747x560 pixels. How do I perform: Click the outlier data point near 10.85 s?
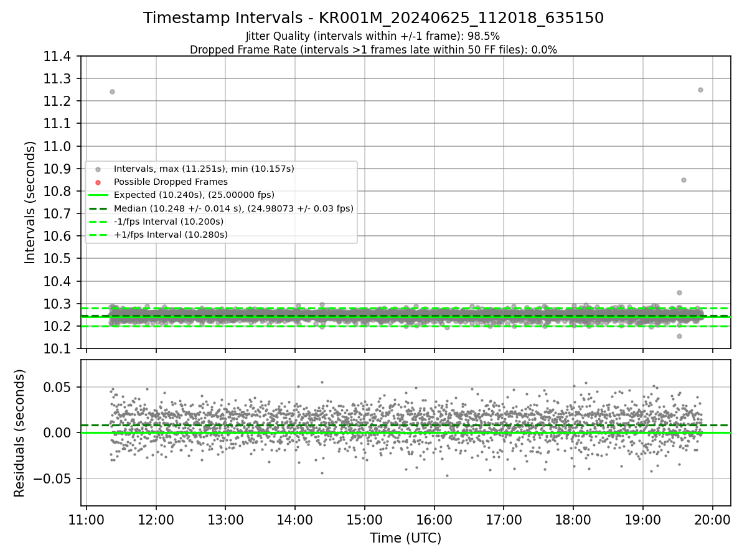pyautogui.click(x=684, y=180)
